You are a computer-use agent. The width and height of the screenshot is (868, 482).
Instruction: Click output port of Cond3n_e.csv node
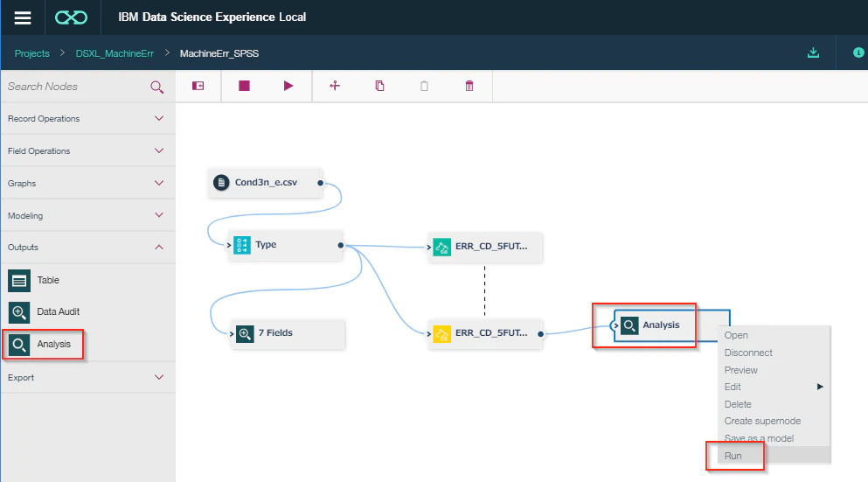pos(321,183)
